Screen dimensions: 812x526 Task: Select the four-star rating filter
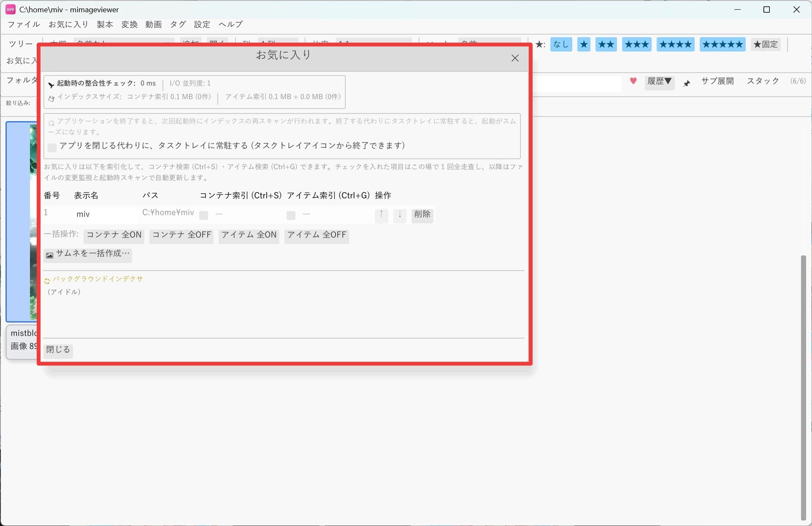(x=675, y=44)
